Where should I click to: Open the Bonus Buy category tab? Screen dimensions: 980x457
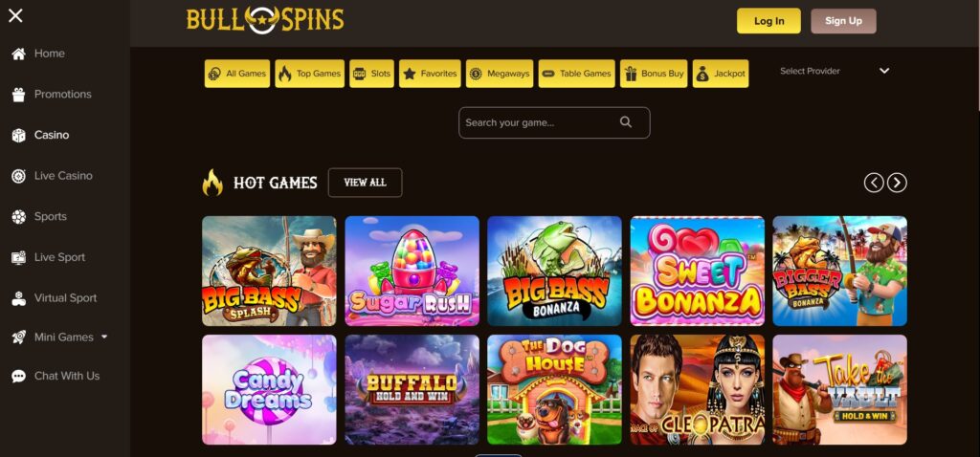coord(654,74)
